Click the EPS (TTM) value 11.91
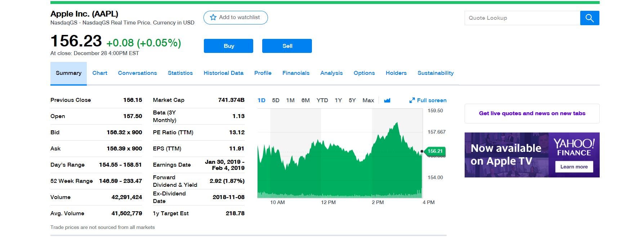This screenshot has height=239, width=644. click(237, 149)
